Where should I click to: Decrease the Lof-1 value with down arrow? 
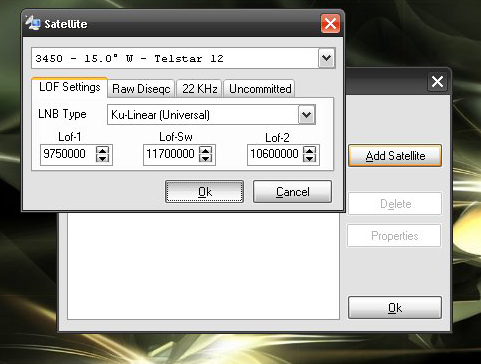(102, 158)
